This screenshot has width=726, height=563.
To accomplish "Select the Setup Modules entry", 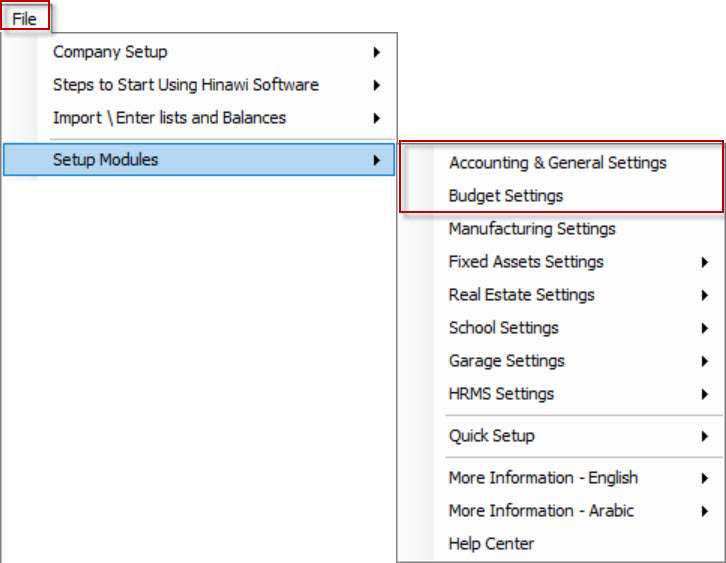I will [200, 160].
